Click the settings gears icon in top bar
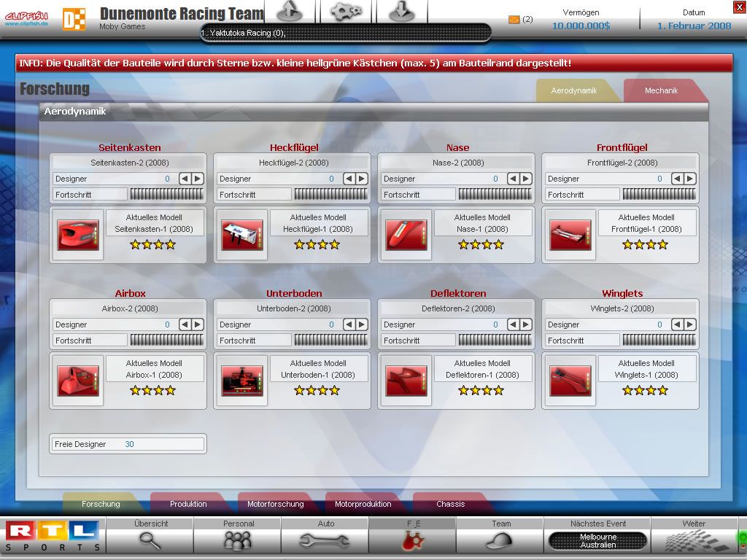The width and height of the screenshot is (747, 560). click(x=346, y=12)
